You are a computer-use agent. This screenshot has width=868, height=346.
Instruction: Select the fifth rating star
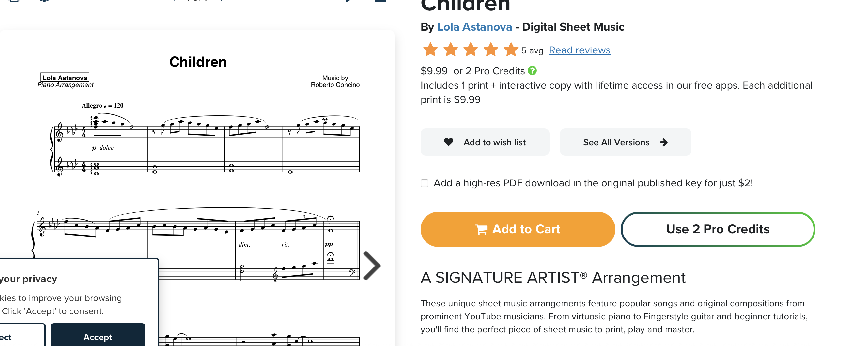[x=511, y=50]
